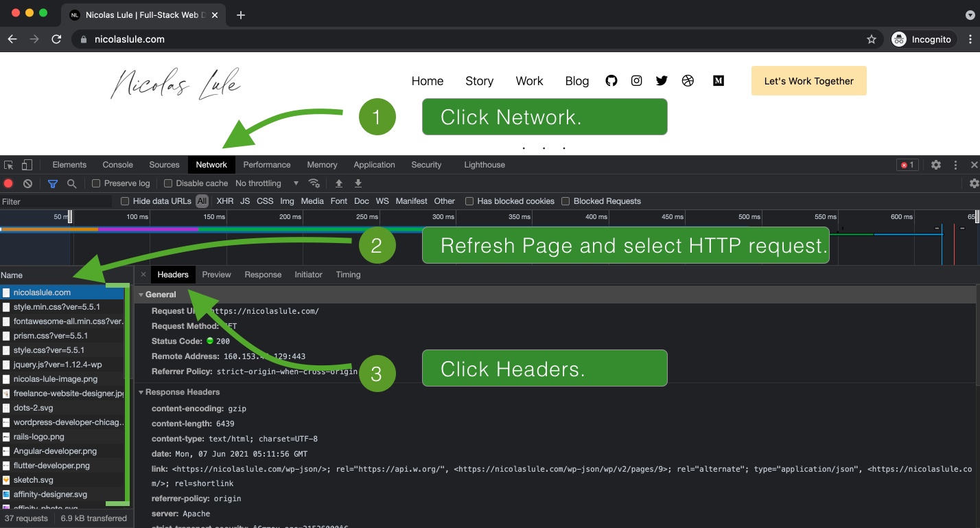The height and width of the screenshot is (528, 980).
Task: Check Hide data URLs
Action: tap(125, 201)
